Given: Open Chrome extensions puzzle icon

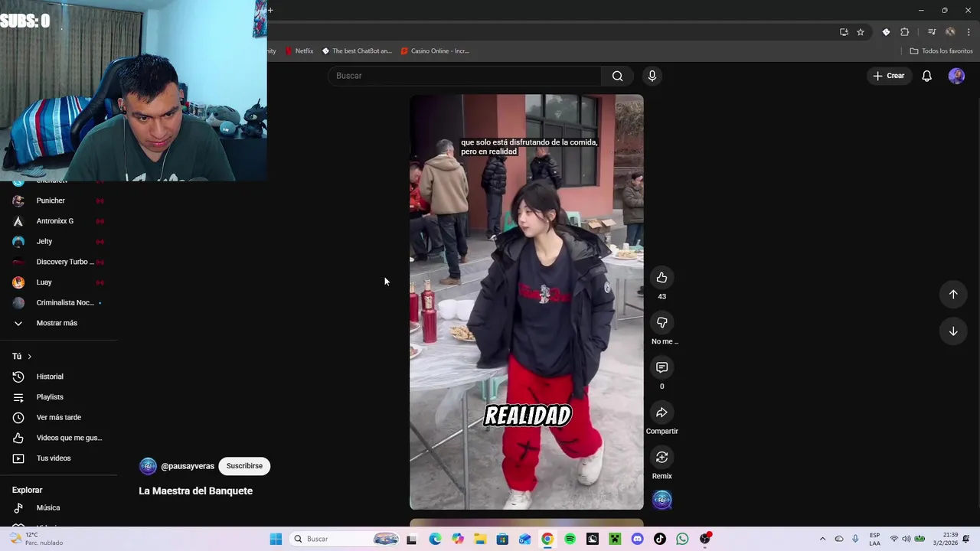Looking at the screenshot, I should click(904, 32).
